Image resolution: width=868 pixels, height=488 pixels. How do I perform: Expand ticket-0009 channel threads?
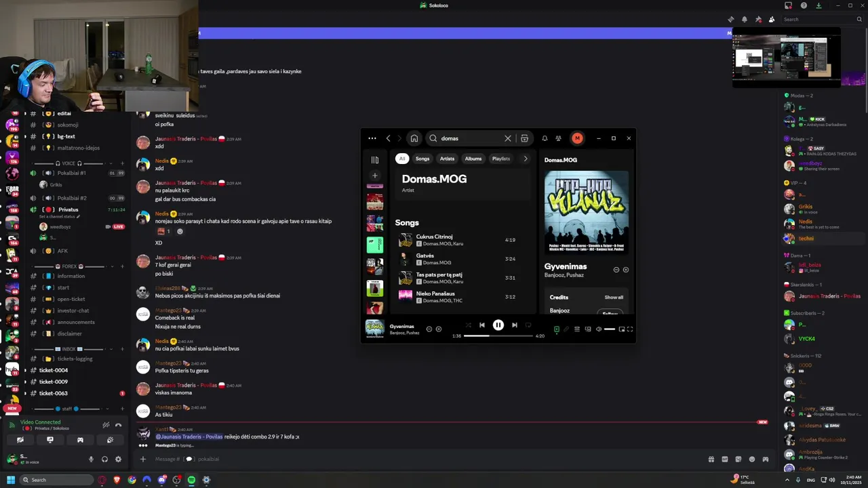[x=25, y=382]
